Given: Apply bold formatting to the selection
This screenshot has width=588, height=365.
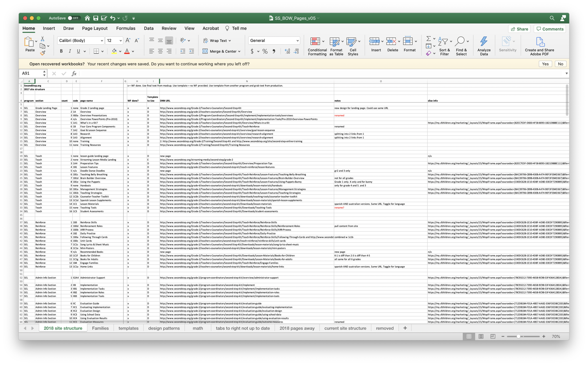Looking at the screenshot, I should (x=61, y=51).
